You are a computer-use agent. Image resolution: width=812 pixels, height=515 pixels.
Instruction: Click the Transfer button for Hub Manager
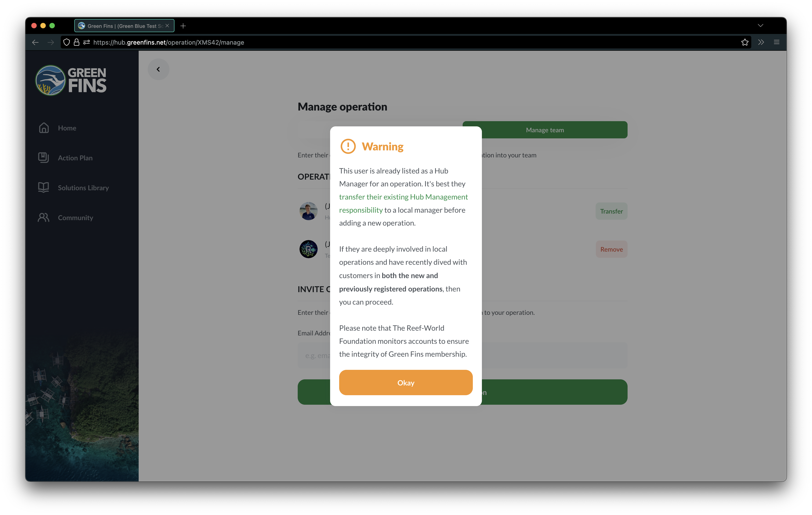click(x=611, y=211)
